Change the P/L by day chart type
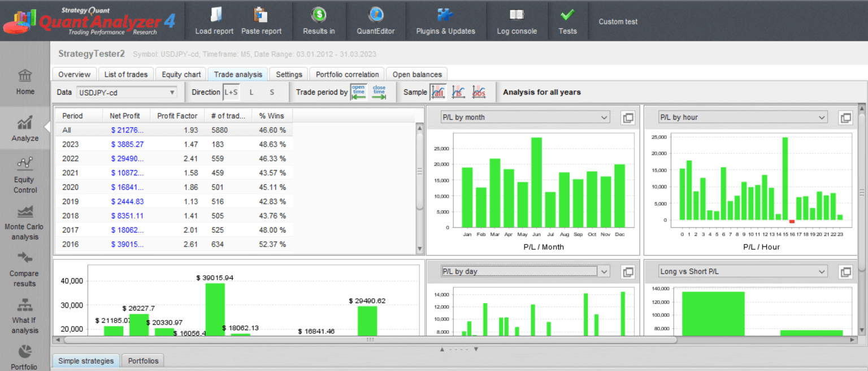This screenshot has width=868, height=371. coord(604,271)
